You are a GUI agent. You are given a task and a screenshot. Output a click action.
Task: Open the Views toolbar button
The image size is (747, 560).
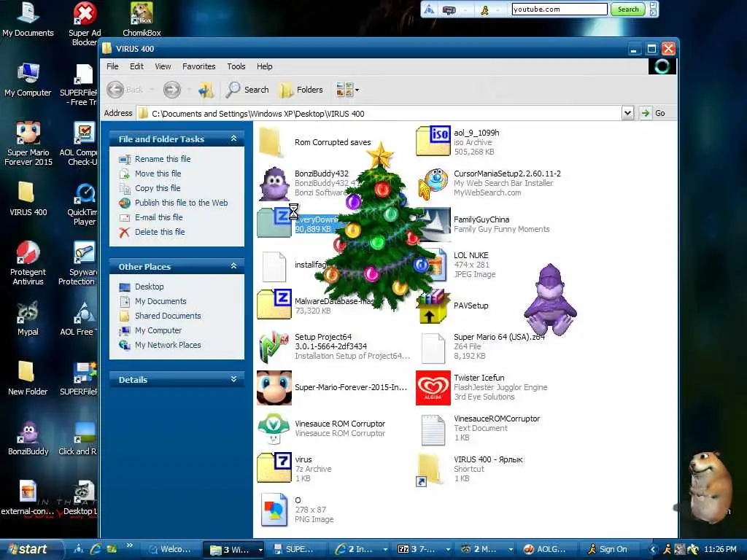pyautogui.click(x=344, y=90)
